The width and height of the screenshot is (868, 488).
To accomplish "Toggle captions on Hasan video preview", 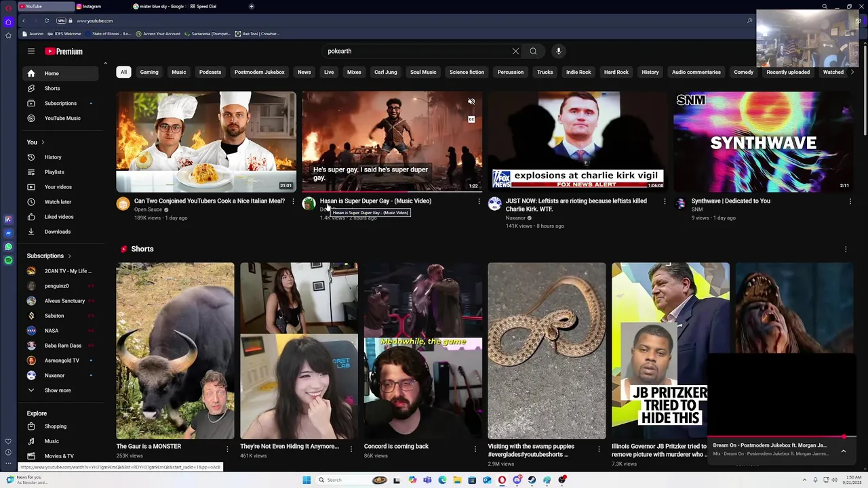I will pyautogui.click(x=471, y=119).
